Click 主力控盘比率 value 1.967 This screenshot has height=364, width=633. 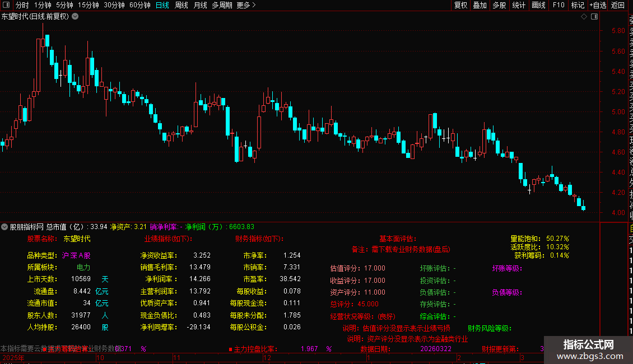309,349
